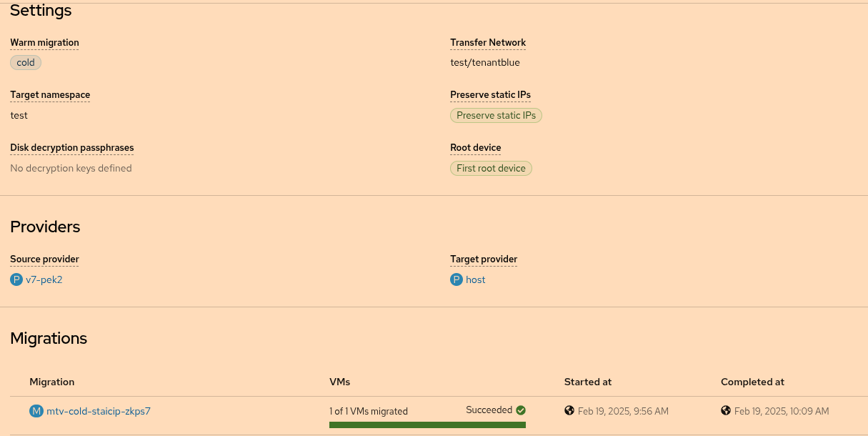The width and height of the screenshot is (868, 436).
Task: Click the Started at column header
Action: (587, 382)
